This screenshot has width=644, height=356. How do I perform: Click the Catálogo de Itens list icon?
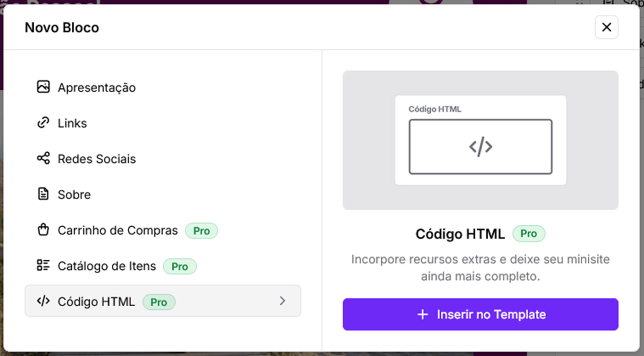[43, 265]
